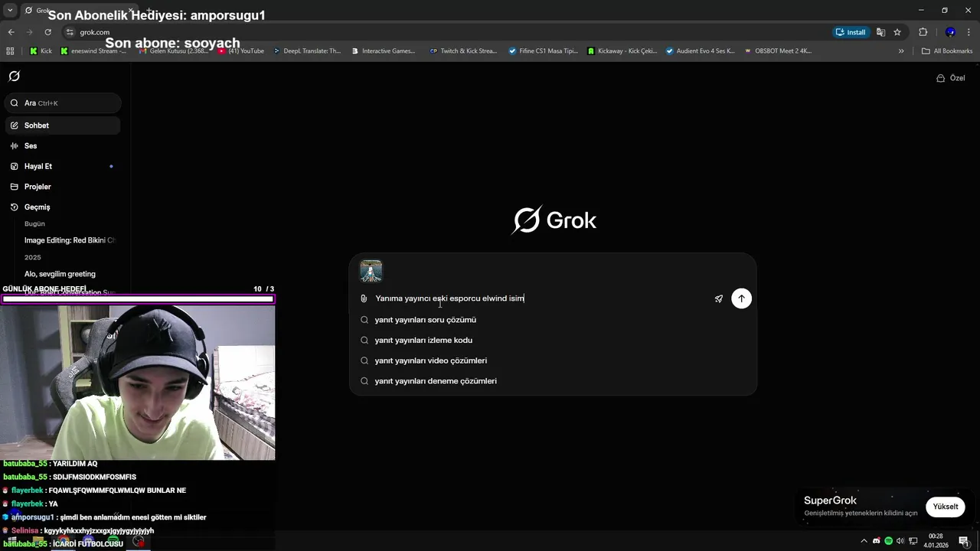Click the site info icon beside URL
980x551 pixels.
[70, 32]
